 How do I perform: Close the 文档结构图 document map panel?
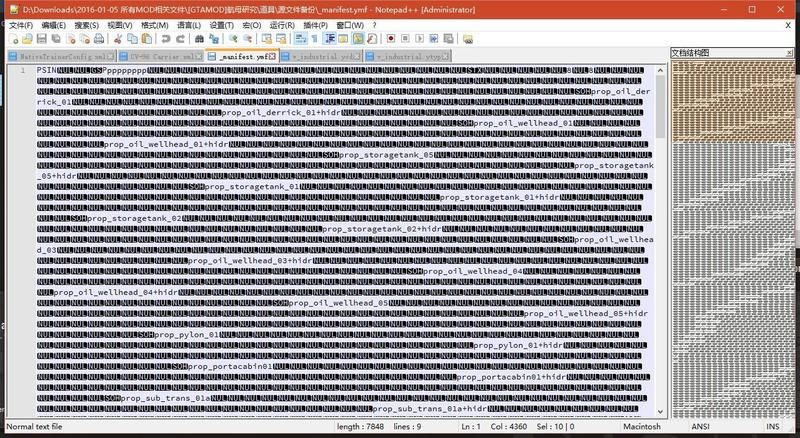click(790, 52)
